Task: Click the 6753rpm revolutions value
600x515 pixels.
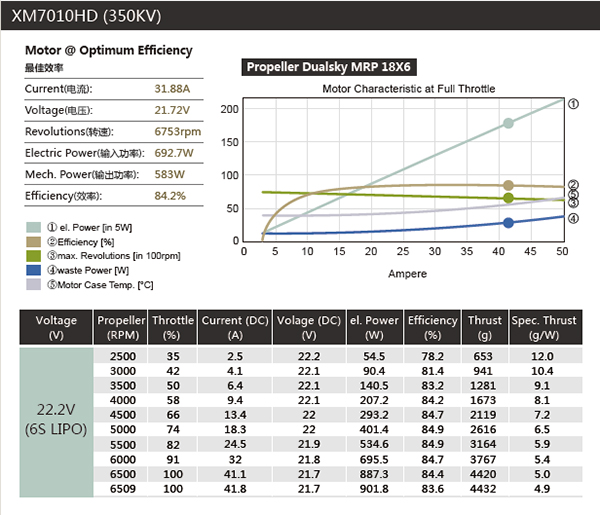Action: (178, 131)
